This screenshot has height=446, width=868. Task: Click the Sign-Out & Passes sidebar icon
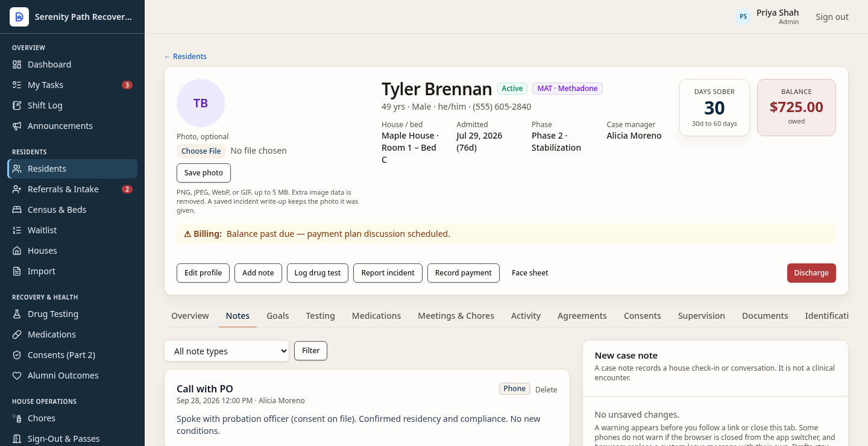pos(17,439)
